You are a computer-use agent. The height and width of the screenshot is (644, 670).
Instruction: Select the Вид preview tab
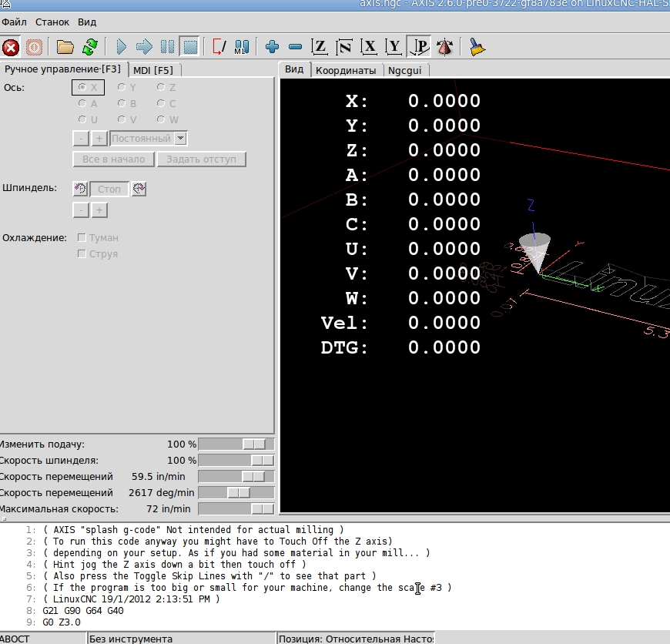pyautogui.click(x=294, y=69)
